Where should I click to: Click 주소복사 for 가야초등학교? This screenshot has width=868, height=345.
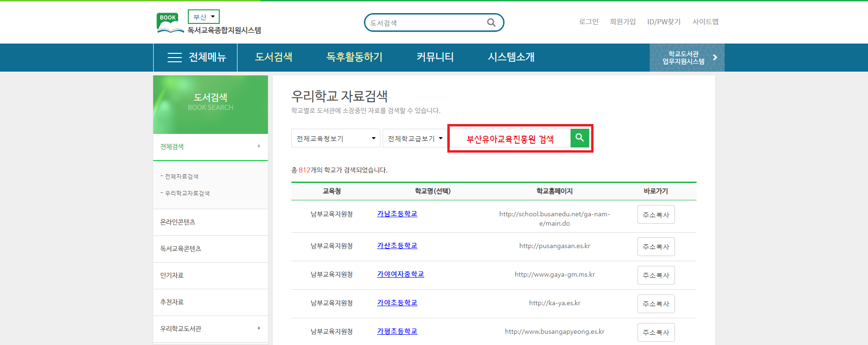(x=656, y=304)
